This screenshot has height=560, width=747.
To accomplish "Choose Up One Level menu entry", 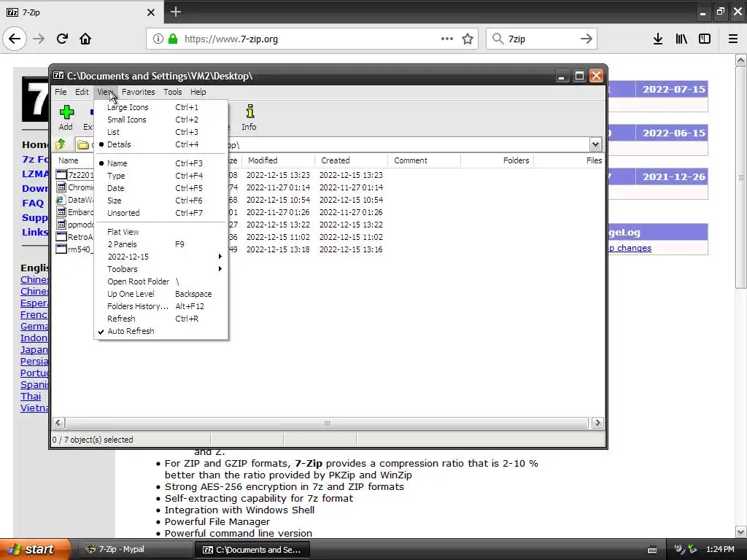I will (161, 294).
